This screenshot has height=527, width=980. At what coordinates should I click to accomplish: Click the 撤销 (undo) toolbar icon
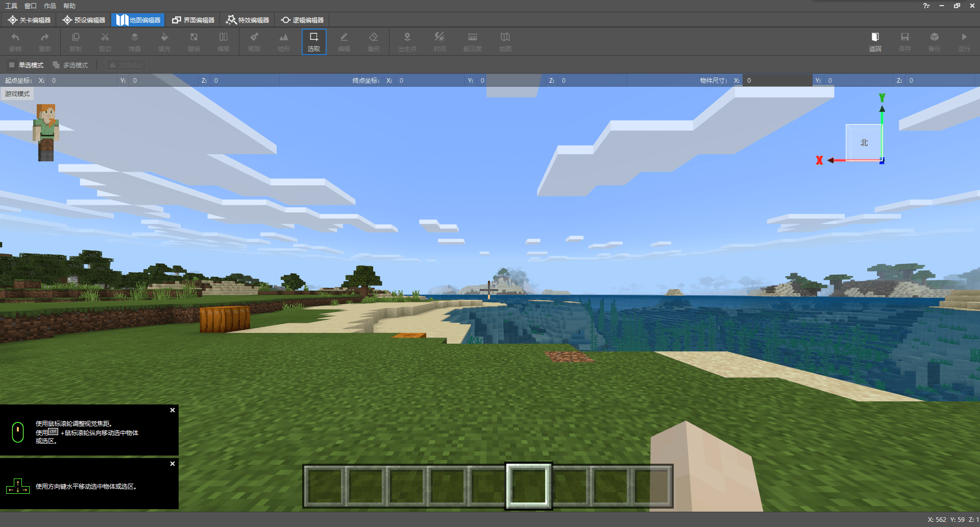(x=15, y=41)
